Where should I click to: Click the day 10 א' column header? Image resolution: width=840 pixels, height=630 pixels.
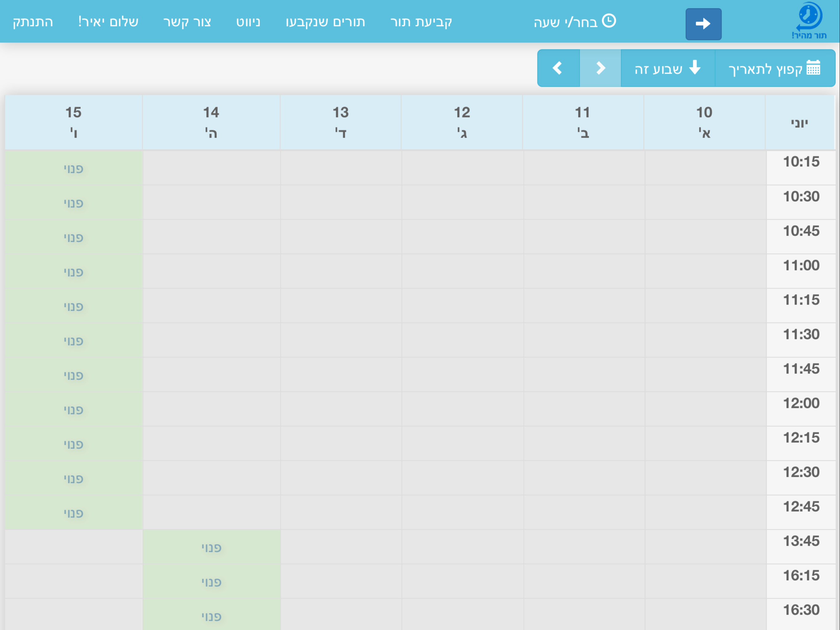coord(704,122)
